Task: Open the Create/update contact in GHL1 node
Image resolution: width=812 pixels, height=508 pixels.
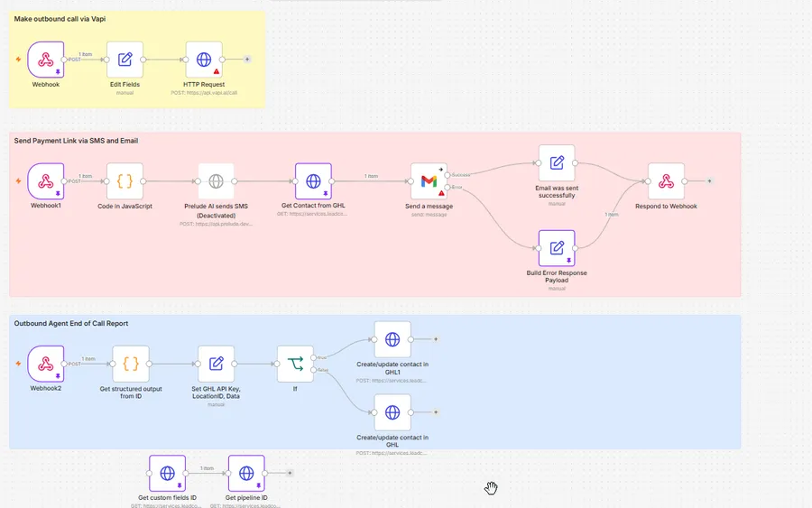Action: 392,339
